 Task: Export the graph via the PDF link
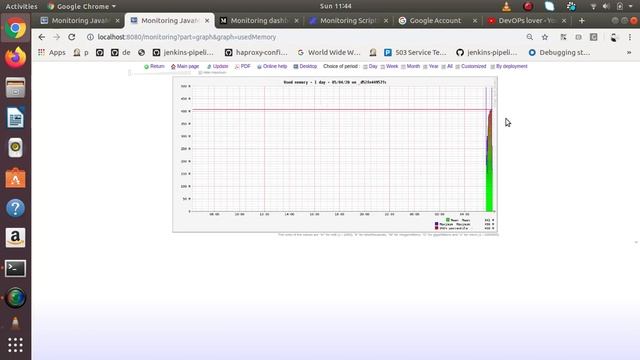click(242, 66)
